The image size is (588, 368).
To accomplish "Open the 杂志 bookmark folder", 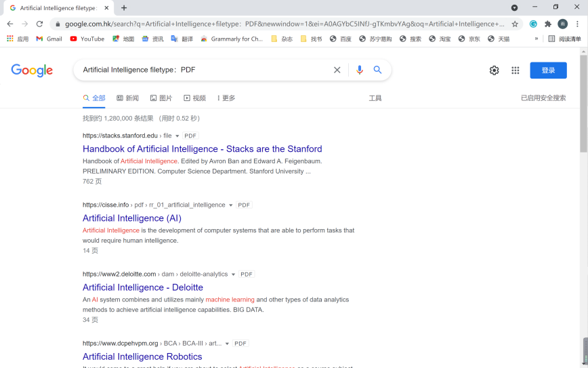I will pyautogui.click(x=282, y=39).
